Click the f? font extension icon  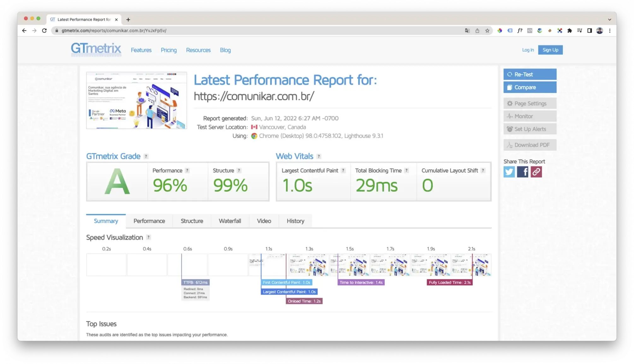520,31
